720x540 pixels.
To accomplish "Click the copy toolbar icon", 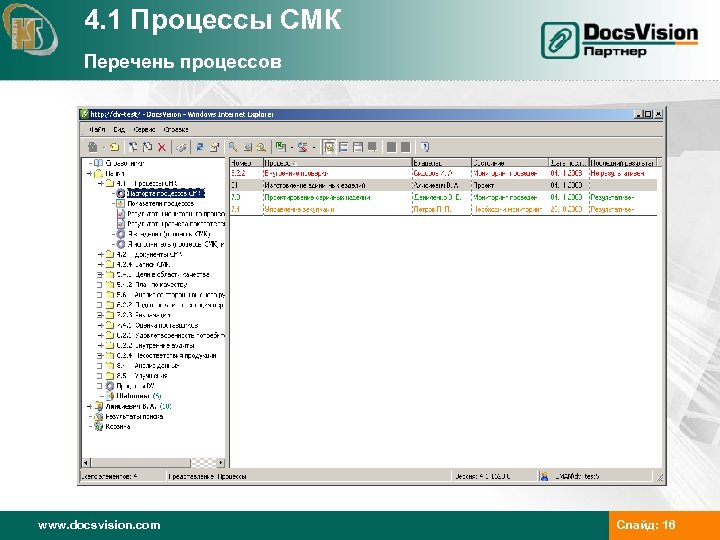I will click(147, 147).
